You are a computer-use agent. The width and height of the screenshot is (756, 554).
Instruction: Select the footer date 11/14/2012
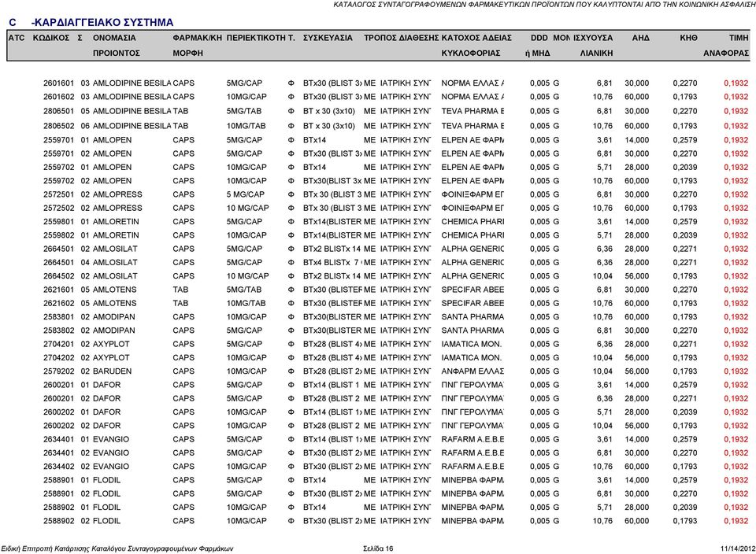click(738, 548)
